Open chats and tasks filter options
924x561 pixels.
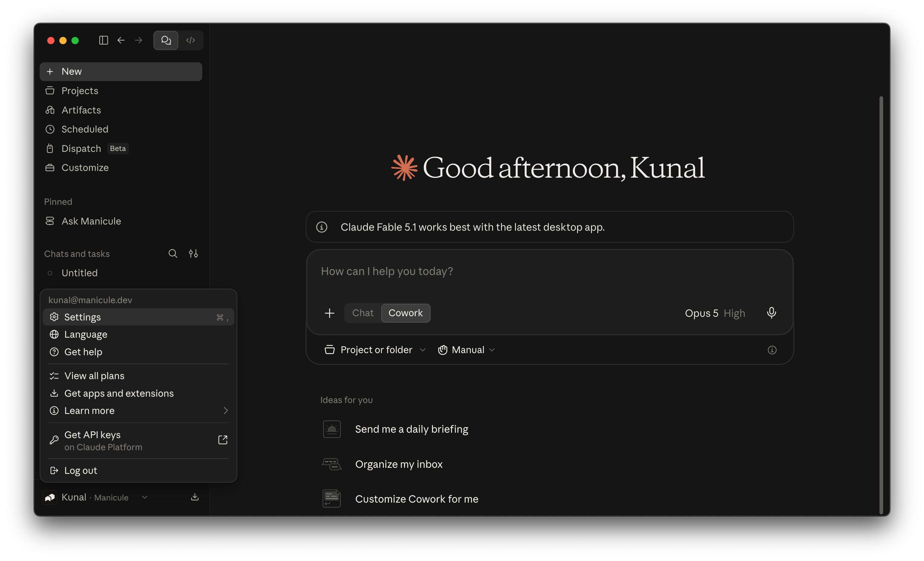pyautogui.click(x=193, y=254)
